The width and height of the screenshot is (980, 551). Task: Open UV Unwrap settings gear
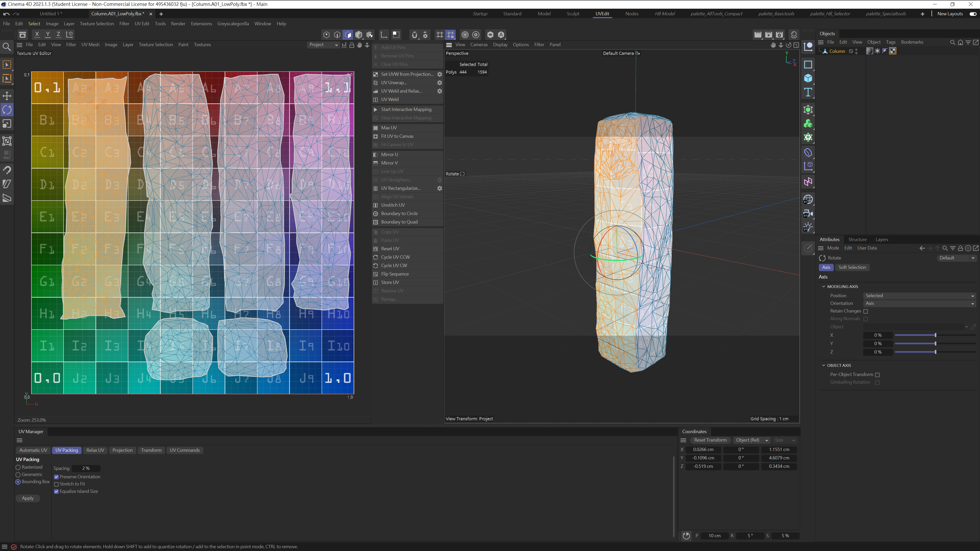(439, 82)
